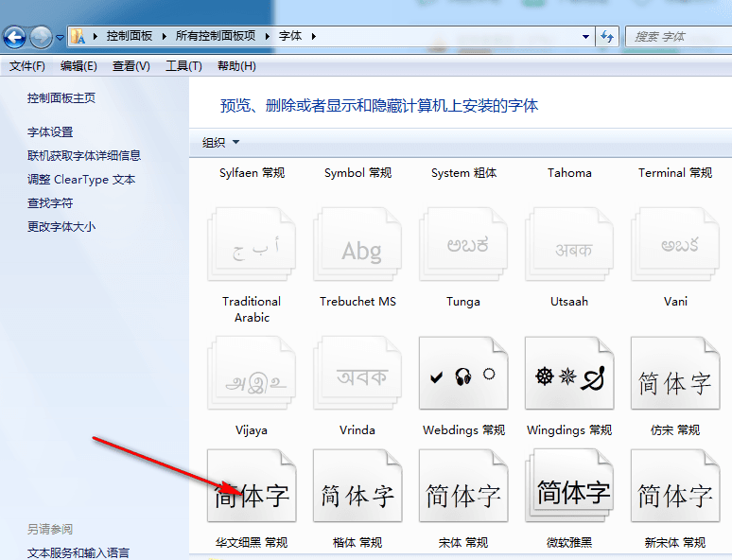Image resolution: width=732 pixels, height=560 pixels.
Task: Expand the 组织 dropdown menu
Action: point(221,143)
